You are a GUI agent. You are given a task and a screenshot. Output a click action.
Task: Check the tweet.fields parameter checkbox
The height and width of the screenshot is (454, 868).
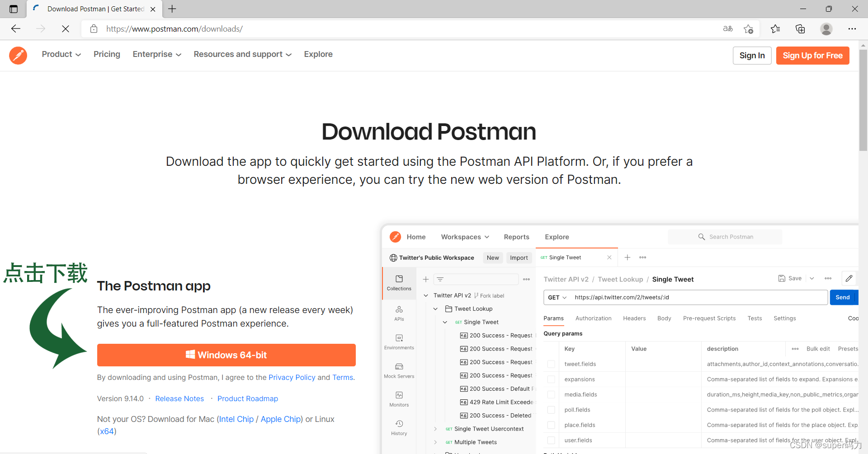[551, 364]
